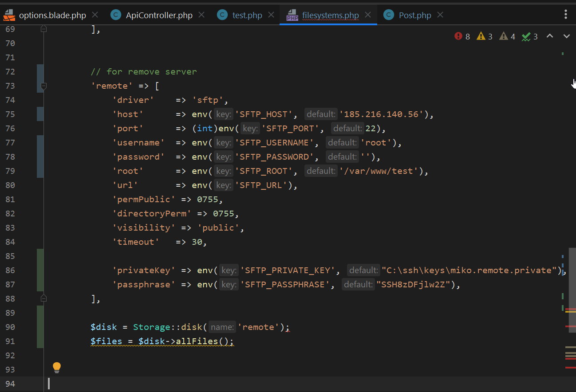Image resolution: width=576 pixels, height=392 pixels.
Task: Click the $files variable on line 91
Action: (107, 341)
